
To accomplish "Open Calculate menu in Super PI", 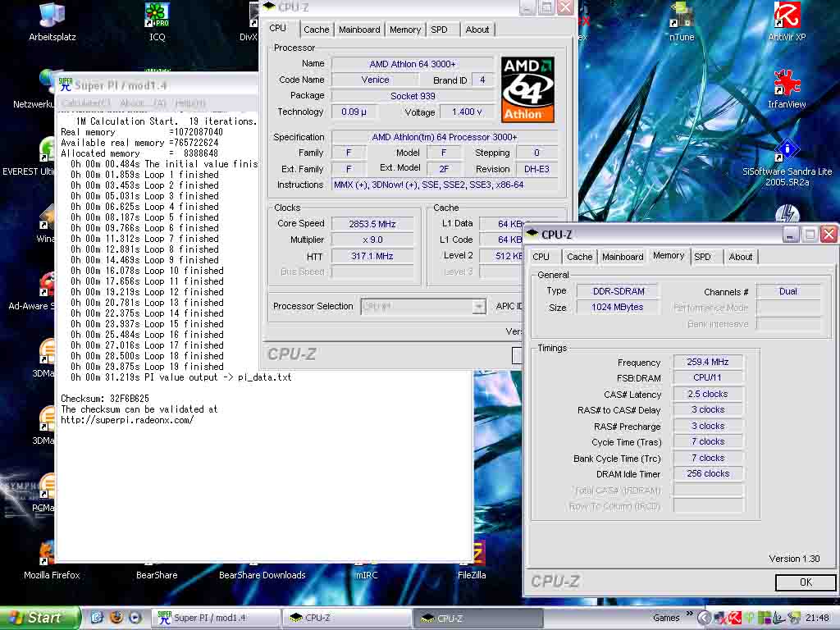I will (x=85, y=103).
